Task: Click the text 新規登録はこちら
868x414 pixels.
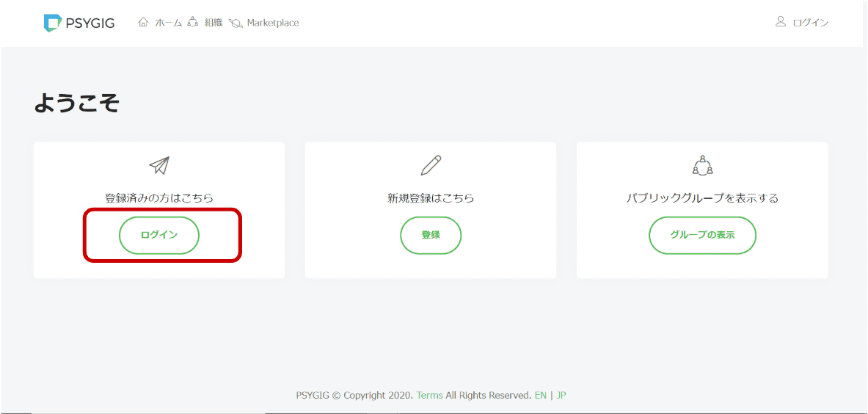Action: coord(431,198)
